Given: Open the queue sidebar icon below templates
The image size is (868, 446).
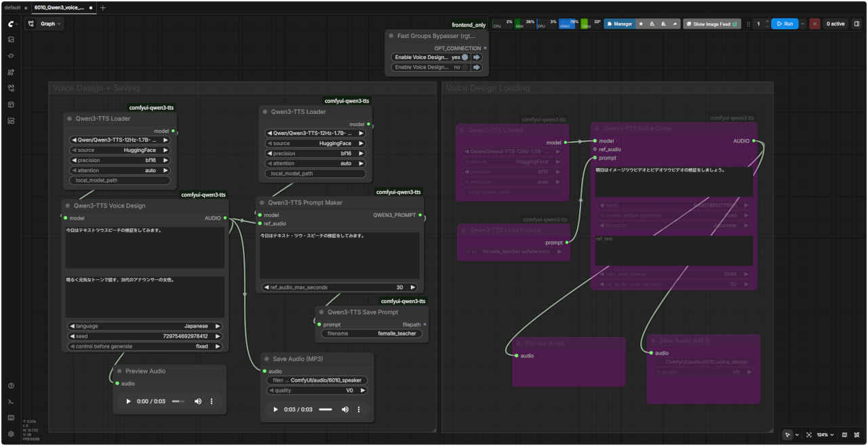Looking at the screenshot, I should 11,121.
